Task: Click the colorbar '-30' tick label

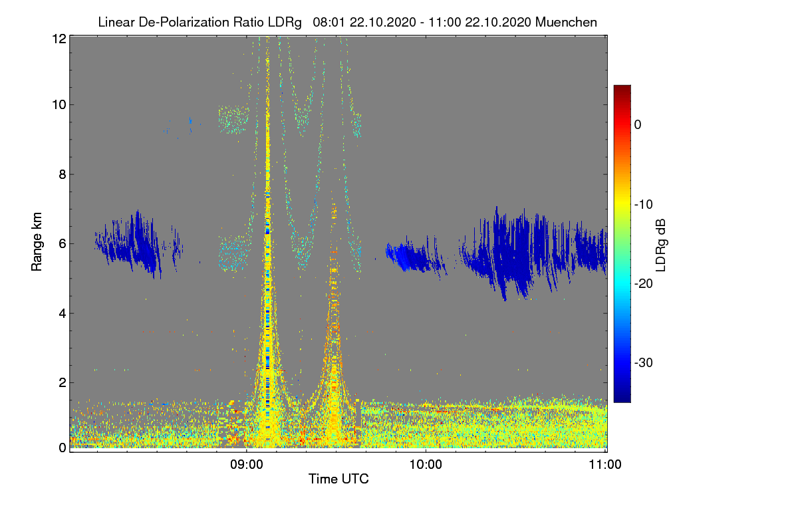Action: tap(644, 363)
